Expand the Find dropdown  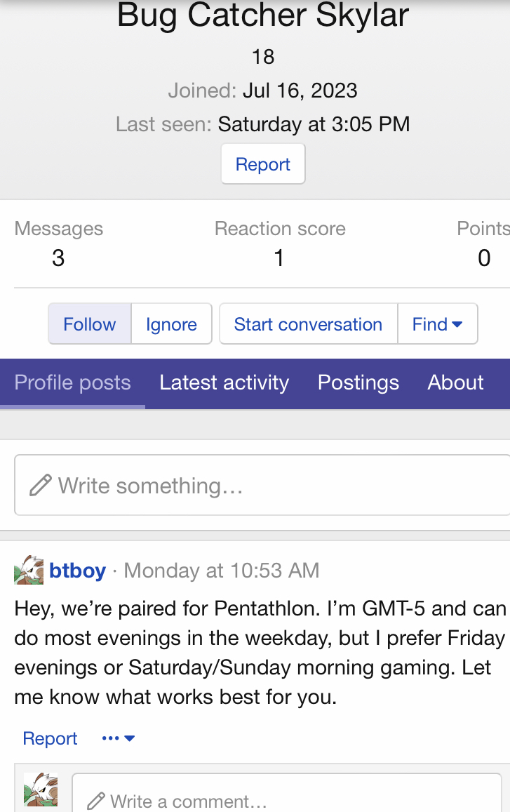point(438,324)
